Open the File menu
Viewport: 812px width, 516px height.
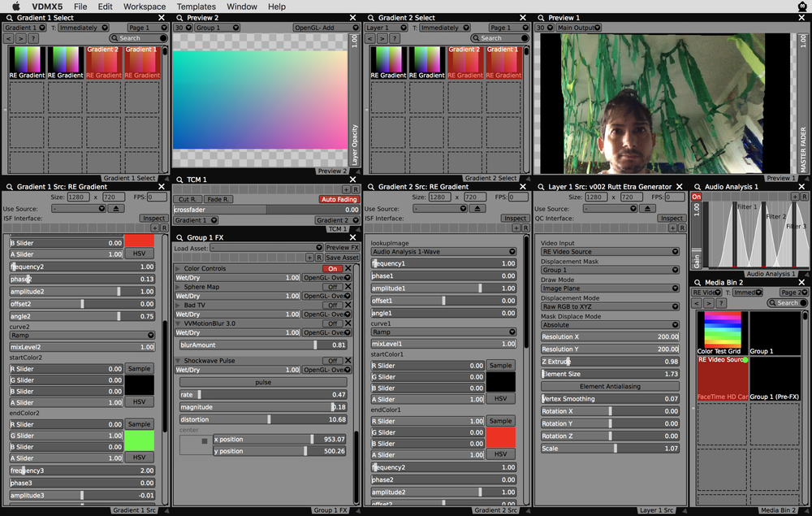[80, 7]
